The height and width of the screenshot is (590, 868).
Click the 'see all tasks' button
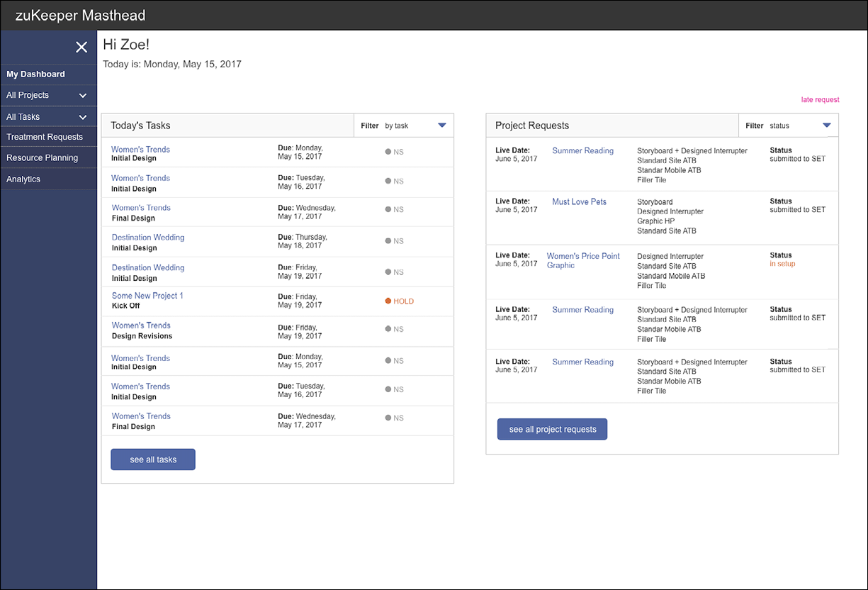152,459
